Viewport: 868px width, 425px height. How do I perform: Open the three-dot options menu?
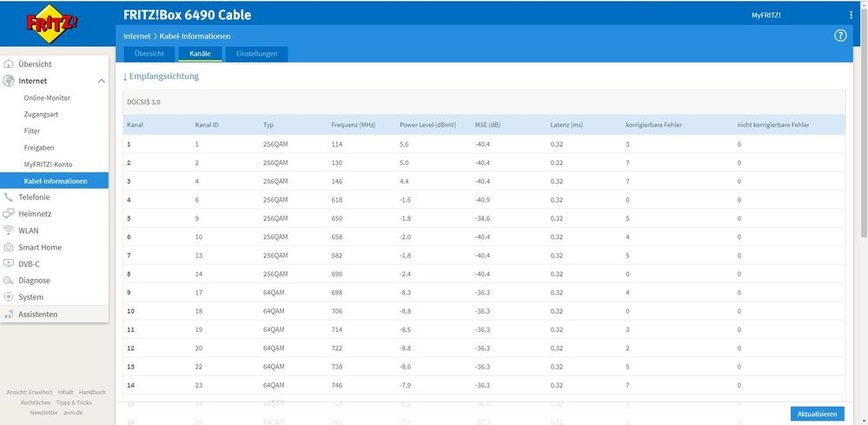tap(851, 16)
